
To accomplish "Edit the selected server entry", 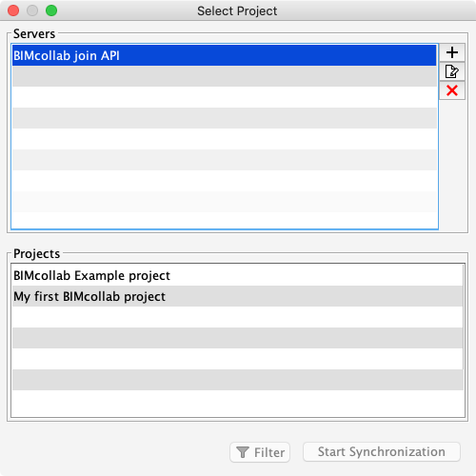I will click(x=452, y=71).
